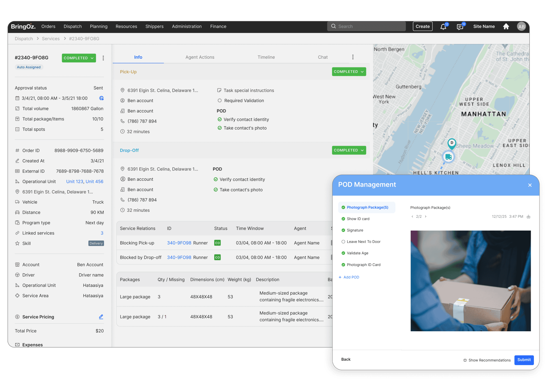
Task: Click Back in POD Management
Action: (x=346, y=359)
